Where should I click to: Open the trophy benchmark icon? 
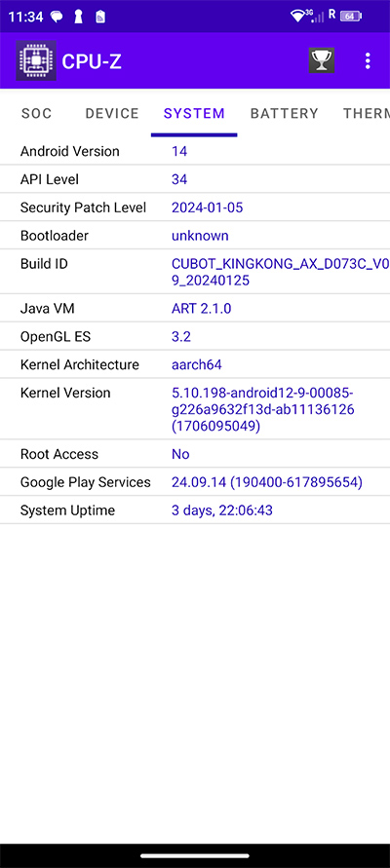322,60
